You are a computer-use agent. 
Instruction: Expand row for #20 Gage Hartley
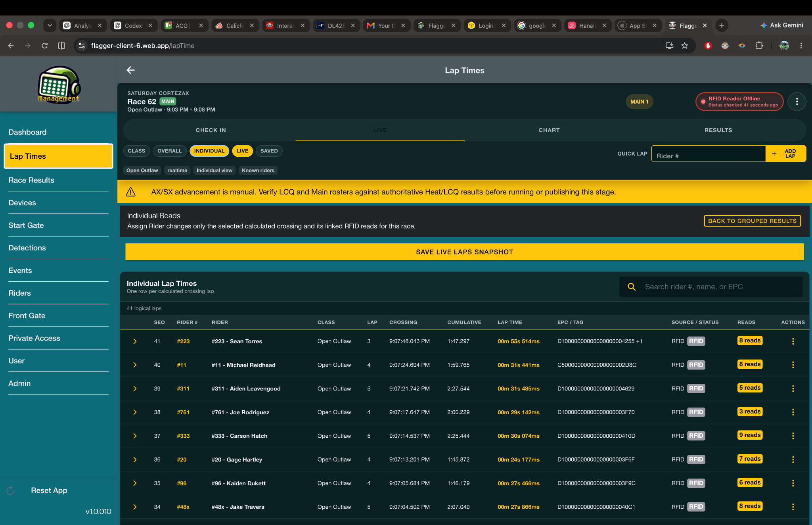tap(135, 460)
